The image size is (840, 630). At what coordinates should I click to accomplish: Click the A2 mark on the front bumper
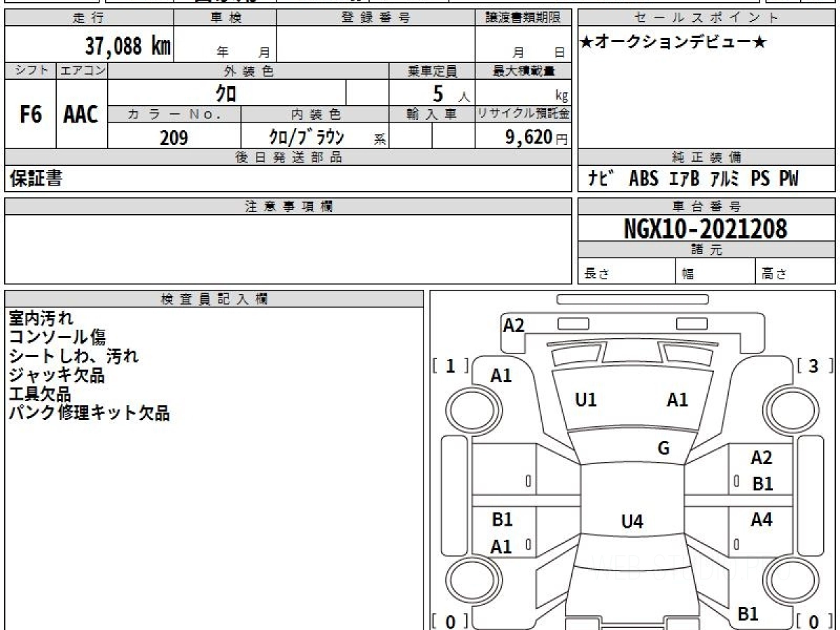pos(514,325)
